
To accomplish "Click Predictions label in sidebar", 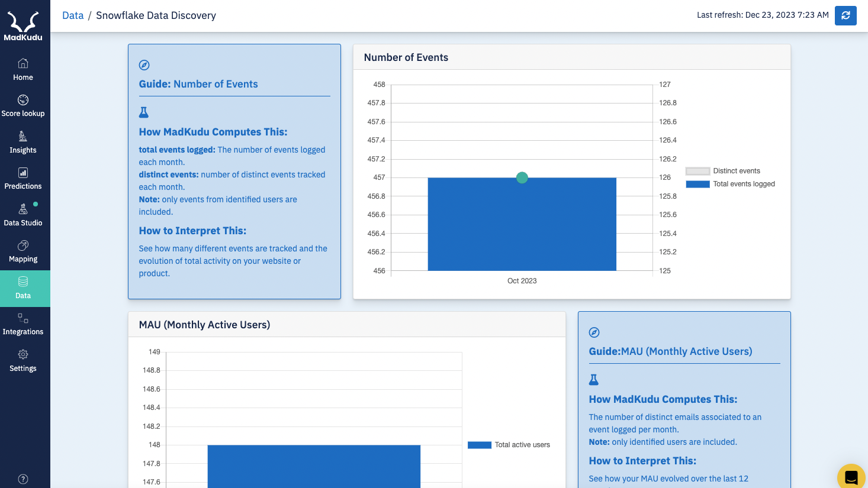I will pos(23,186).
